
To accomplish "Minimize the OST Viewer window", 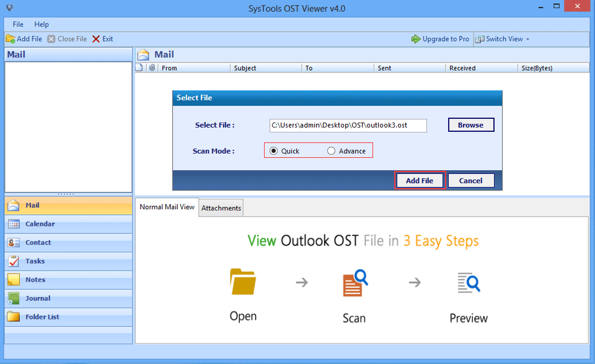I will click(x=540, y=7).
